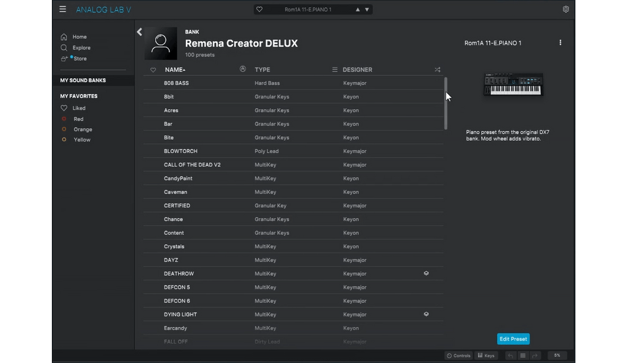Select the BLOWTORCH preset in the list
The width and height of the screenshot is (644, 363).
pos(181,151)
